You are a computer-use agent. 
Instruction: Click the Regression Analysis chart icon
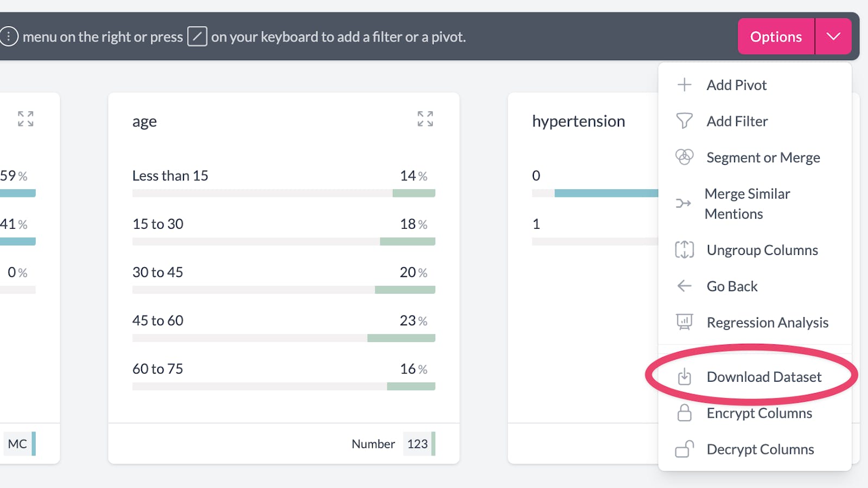pos(684,322)
